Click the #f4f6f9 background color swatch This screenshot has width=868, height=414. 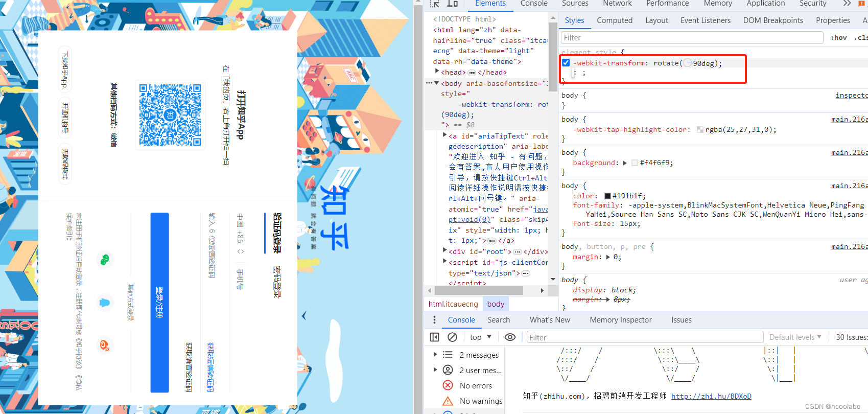635,163
